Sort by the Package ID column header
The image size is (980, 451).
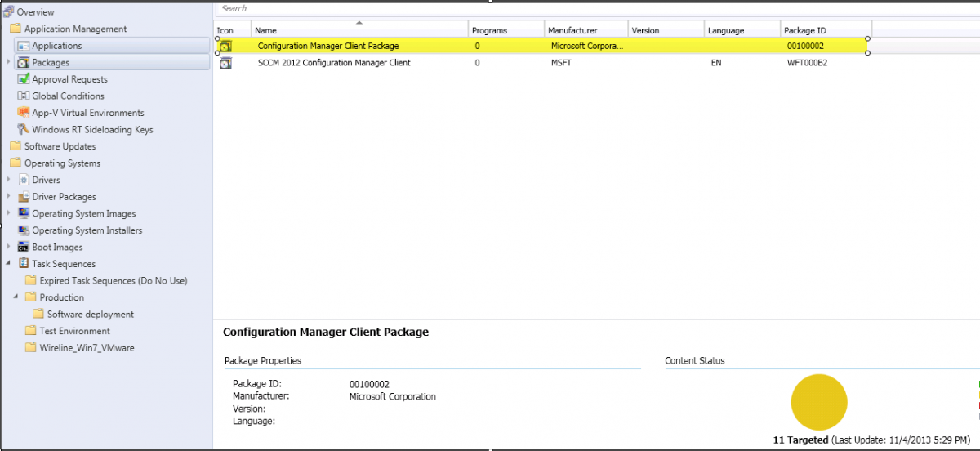826,30
